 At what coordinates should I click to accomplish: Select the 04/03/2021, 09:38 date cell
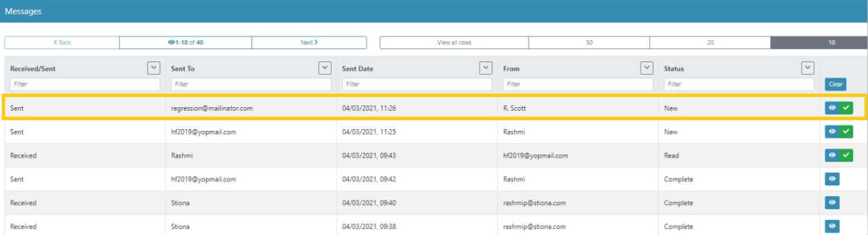coord(417,226)
